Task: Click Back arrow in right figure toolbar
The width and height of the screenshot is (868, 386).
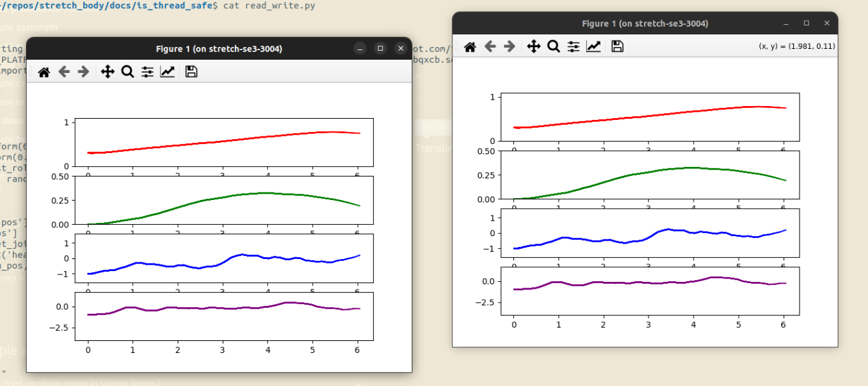Action: coord(490,46)
